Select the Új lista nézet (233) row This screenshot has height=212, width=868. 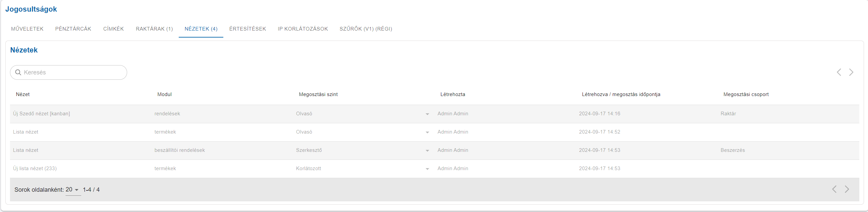(434, 168)
